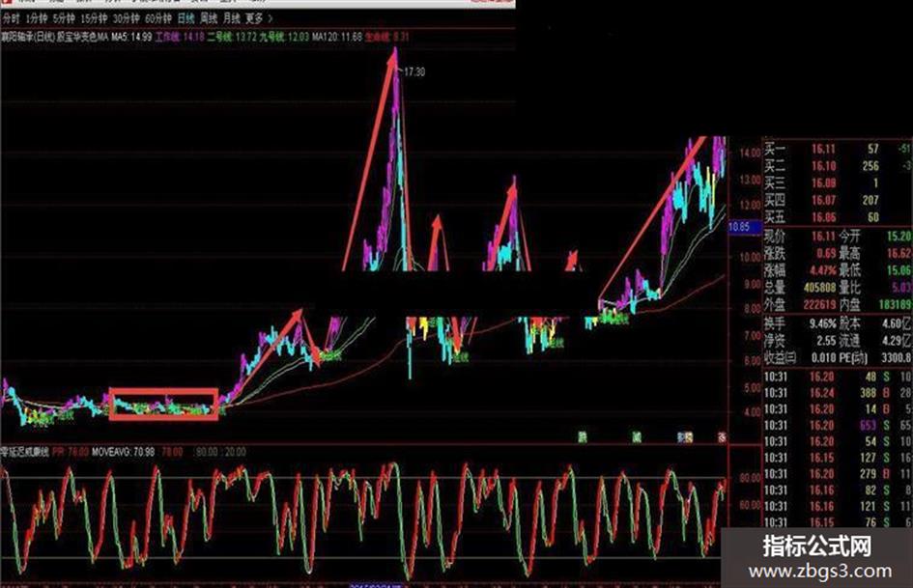Click the red event marker icon near price axis
The width and height of the screenshot is (913, 588).
point(722,436)
